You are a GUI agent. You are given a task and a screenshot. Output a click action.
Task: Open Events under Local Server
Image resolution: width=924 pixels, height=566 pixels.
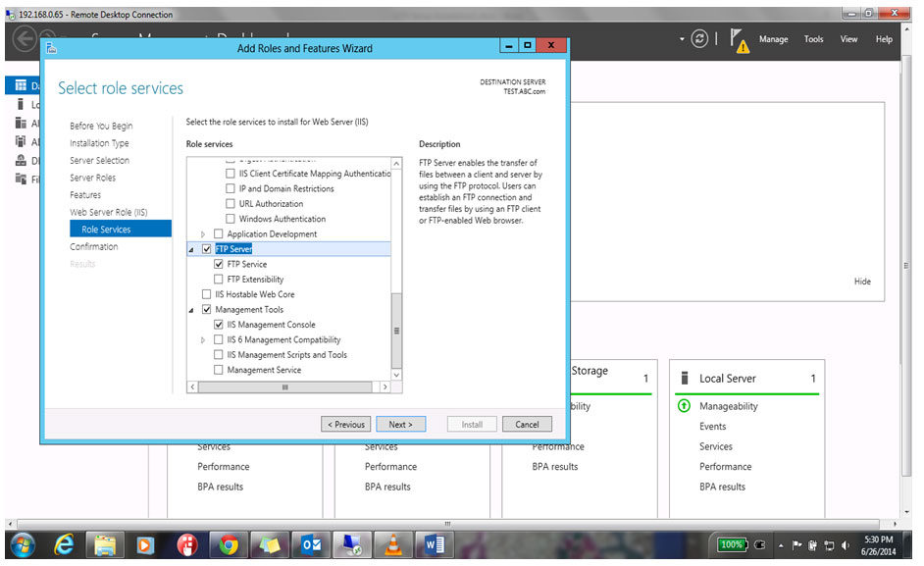pos(712,427)
